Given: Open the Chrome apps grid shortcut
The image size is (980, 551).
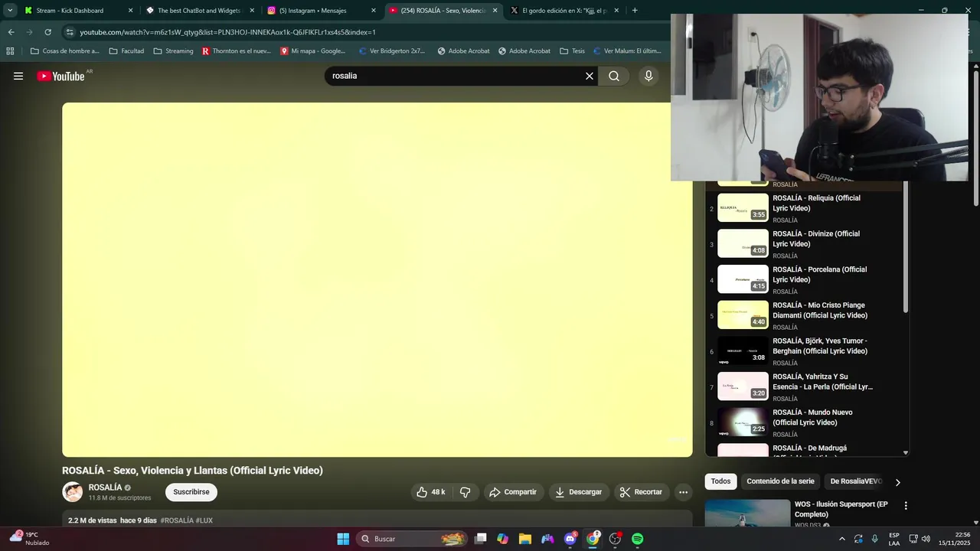Looking at the screenshot, I should (x=10, y=51).
